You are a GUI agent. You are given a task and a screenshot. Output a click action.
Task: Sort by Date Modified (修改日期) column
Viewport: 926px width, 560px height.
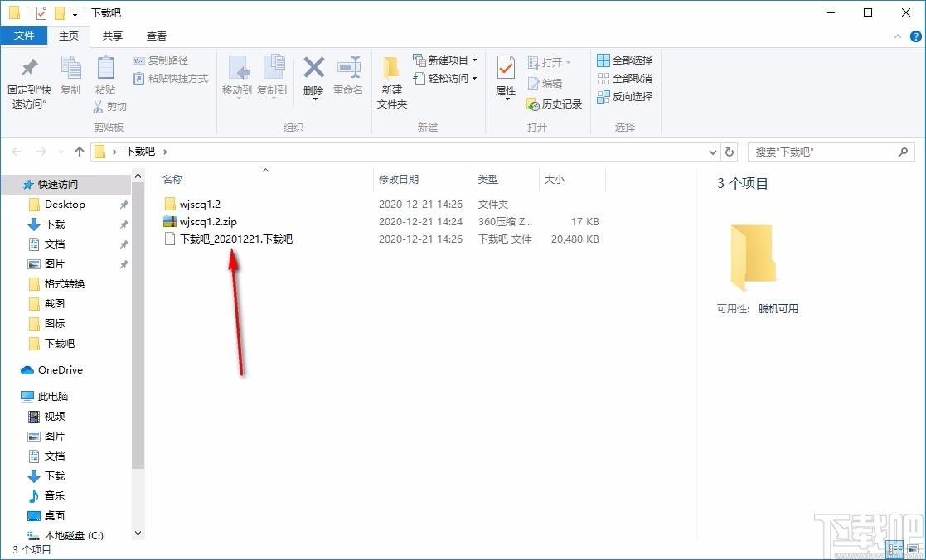(x=399, y=180)
